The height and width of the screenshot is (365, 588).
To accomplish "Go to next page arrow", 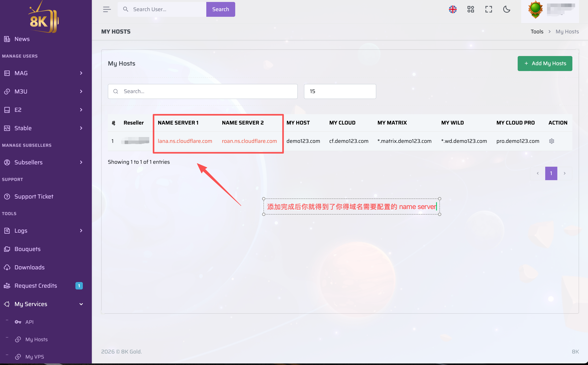I will [x=565, y=173].
